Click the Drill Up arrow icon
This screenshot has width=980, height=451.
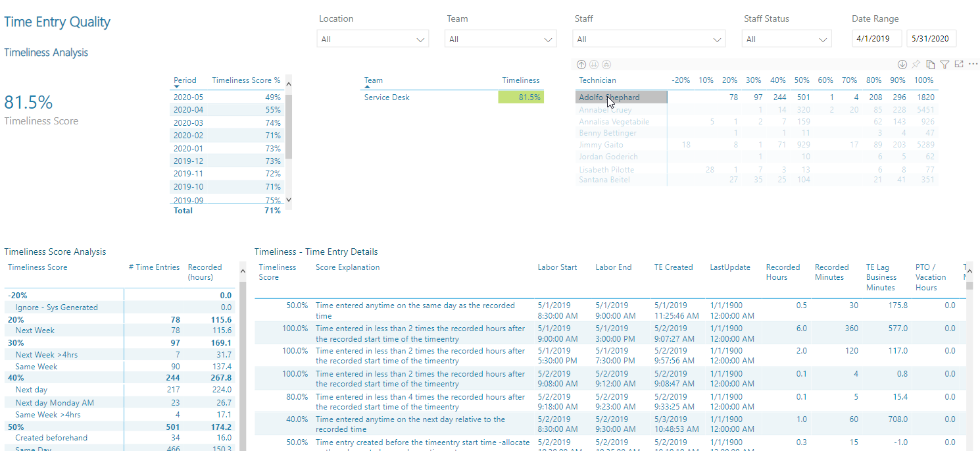pyautogui.click(x=581, y=65)
